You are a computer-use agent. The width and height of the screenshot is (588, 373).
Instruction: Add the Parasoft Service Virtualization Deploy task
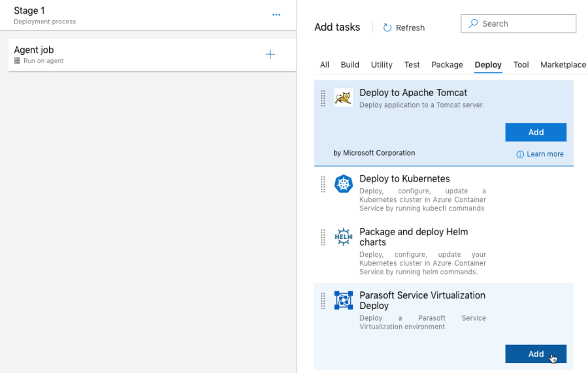pos(536,354)
